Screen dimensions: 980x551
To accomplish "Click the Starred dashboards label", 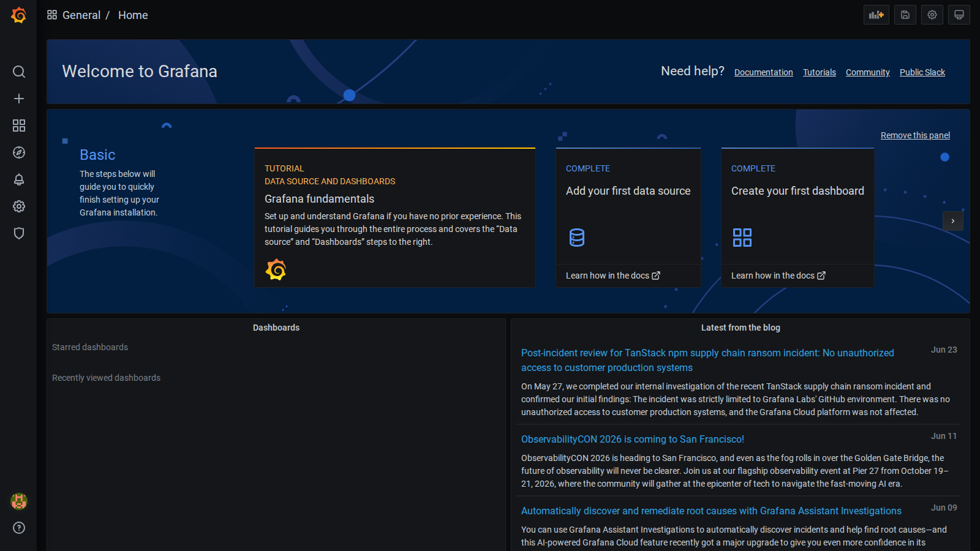I will coord(90,347).
